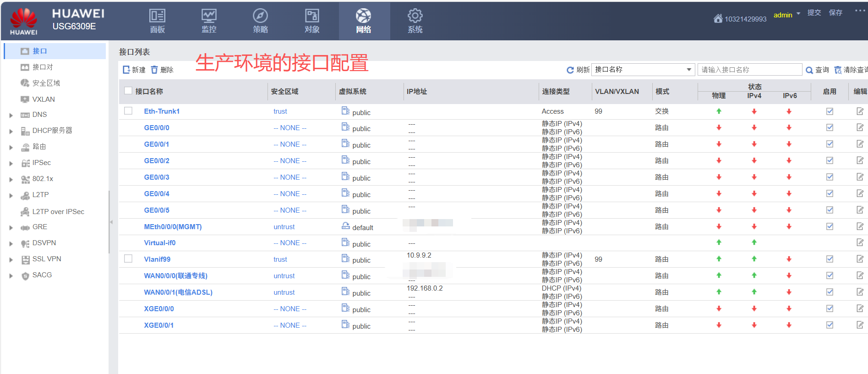Open the 系统 gear icon
The height and width of the screenshot is (374, 868).
tap(415, 16)
